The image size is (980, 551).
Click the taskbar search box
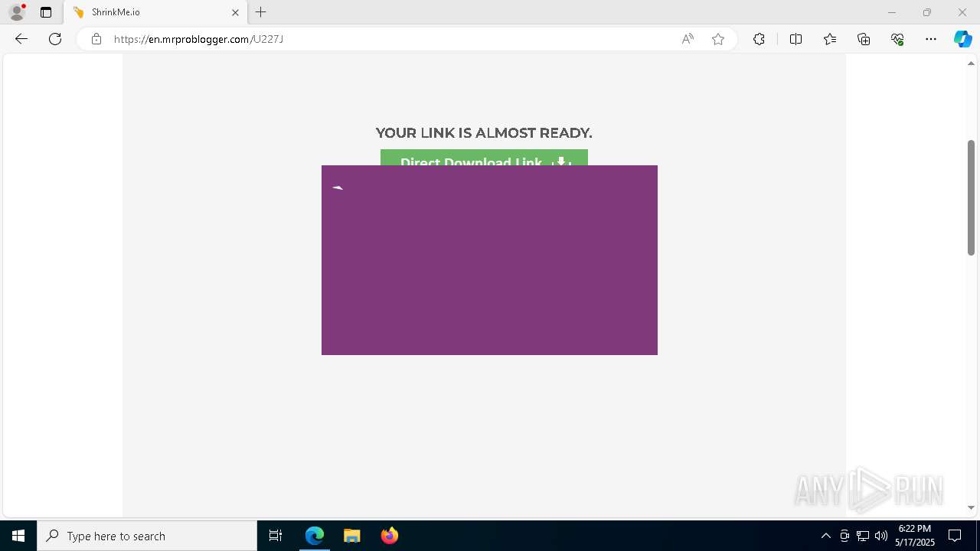pyautogui.click(x=147, y=536)
